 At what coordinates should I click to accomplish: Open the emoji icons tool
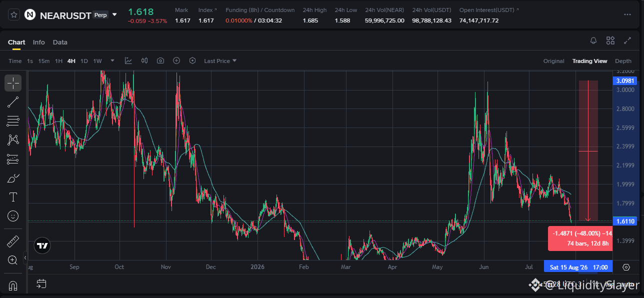coord(13,216)
